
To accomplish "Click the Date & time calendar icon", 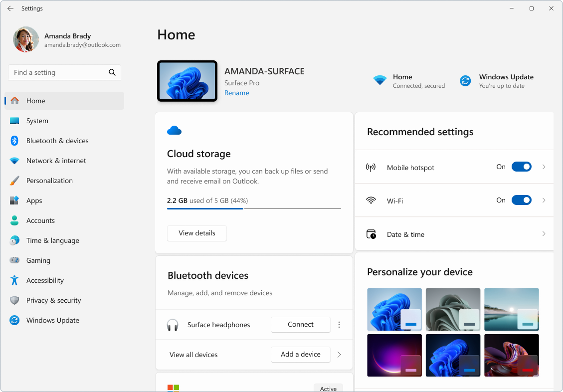I will 371,234.
